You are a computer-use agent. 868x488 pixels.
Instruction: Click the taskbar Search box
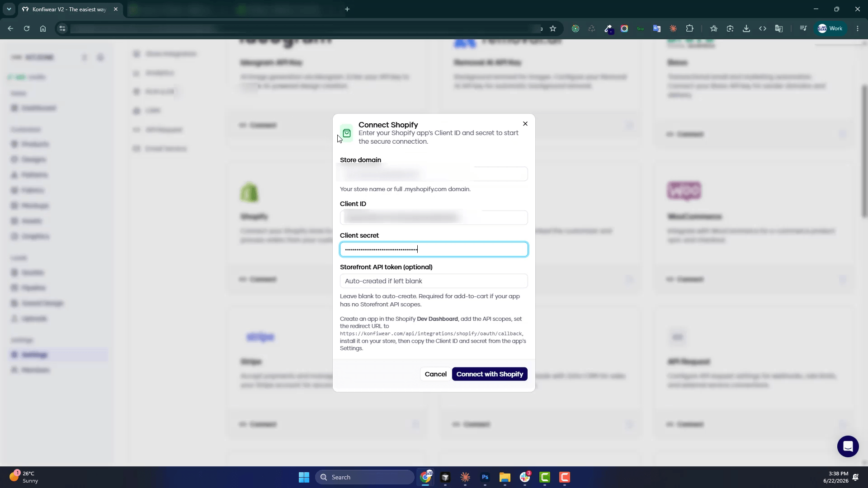click(364, 477)
